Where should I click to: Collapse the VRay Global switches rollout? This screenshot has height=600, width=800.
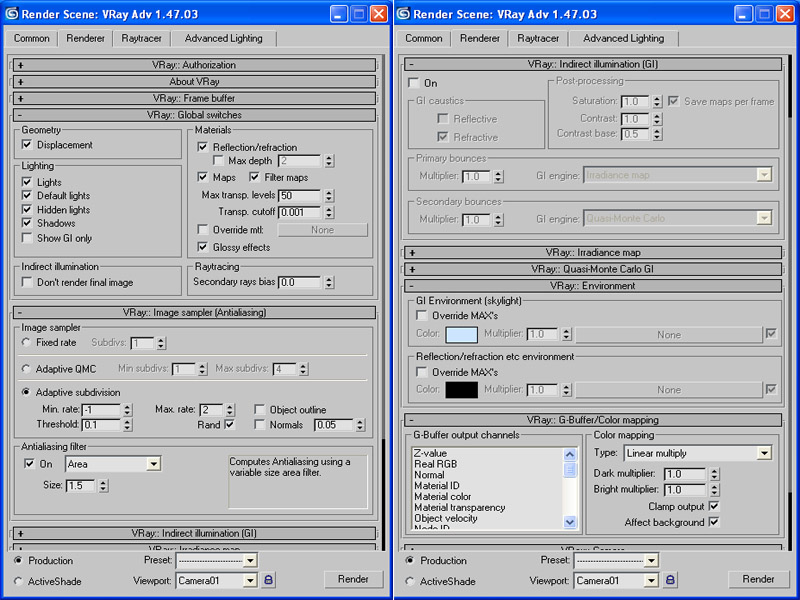194,115
